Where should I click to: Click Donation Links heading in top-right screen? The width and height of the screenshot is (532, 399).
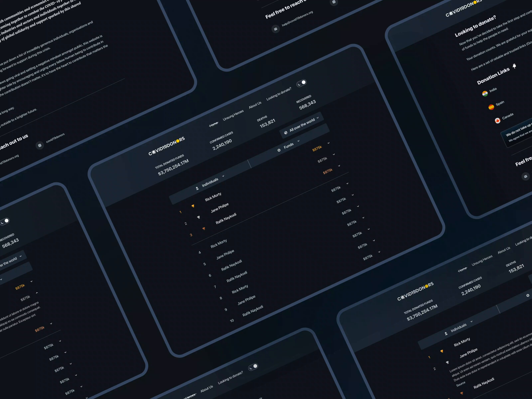point(493,76)
